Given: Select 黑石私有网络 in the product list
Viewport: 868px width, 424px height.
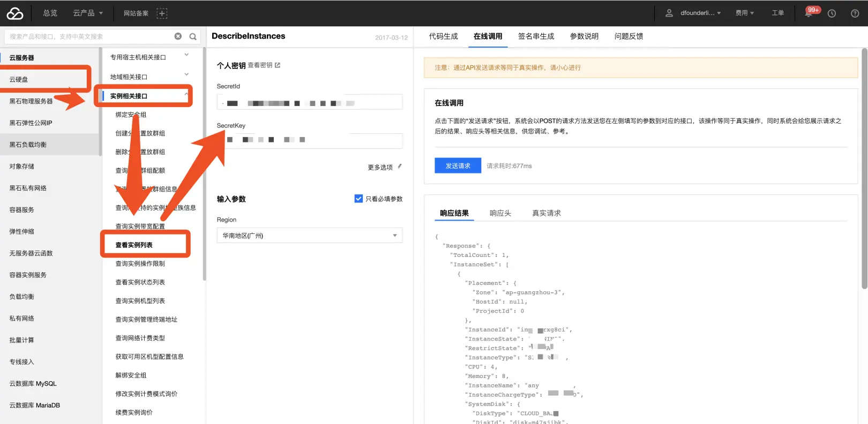Looking at the screenshot, I should (28, 188).
